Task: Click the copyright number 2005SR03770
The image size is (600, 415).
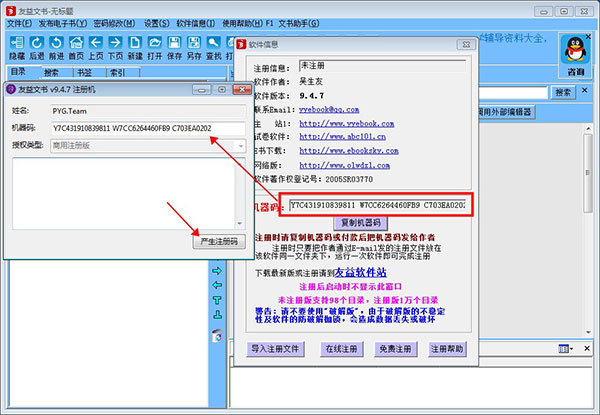Action: click(349, 179)
